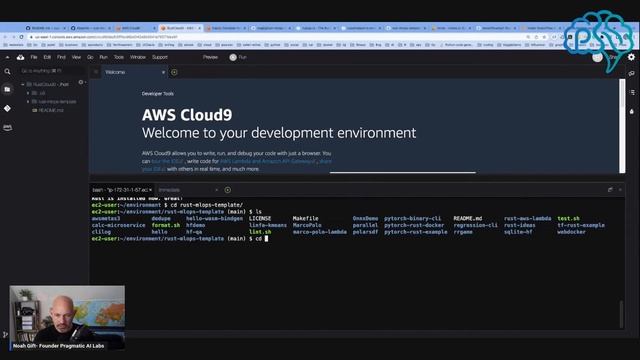Follow the tour the IDE link
Screen dimensions: 640x360
[x=167, y=161]
